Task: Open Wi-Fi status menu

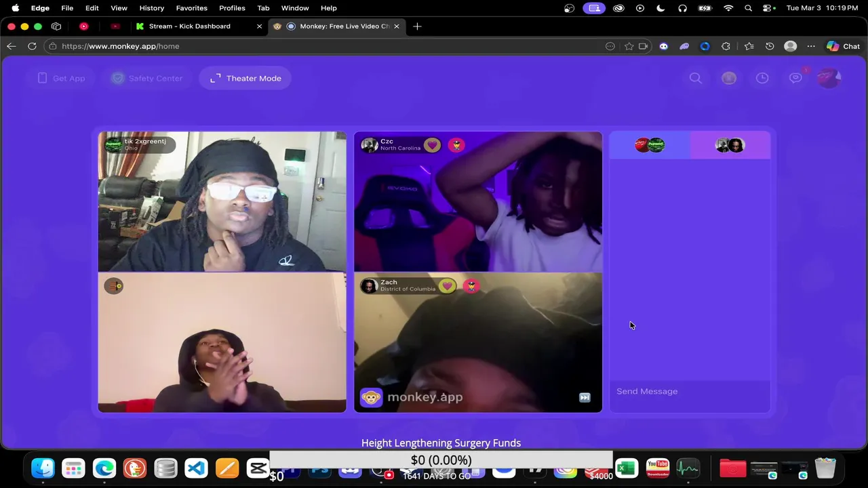Action: pos(728,8)
